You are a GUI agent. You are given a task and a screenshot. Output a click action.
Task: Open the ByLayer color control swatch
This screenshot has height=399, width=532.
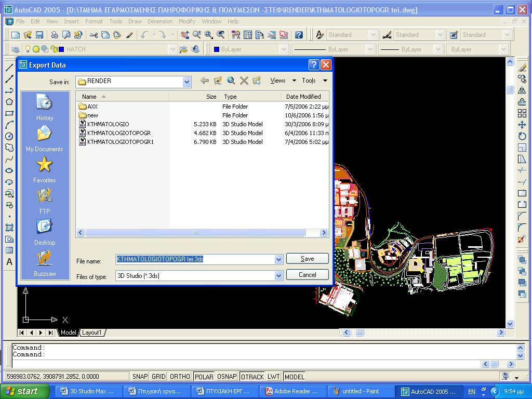(217, 49)
